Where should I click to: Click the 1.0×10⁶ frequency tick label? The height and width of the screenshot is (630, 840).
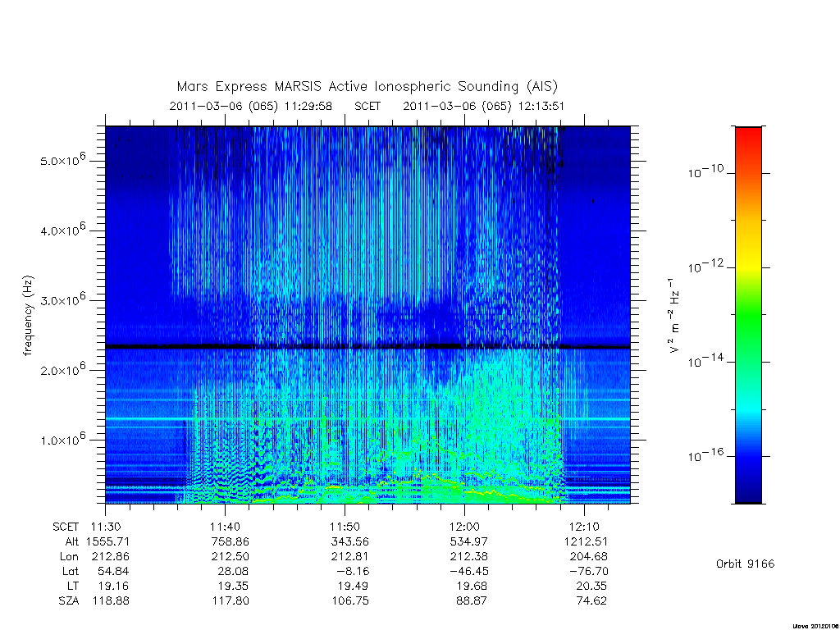pos(62,439)
